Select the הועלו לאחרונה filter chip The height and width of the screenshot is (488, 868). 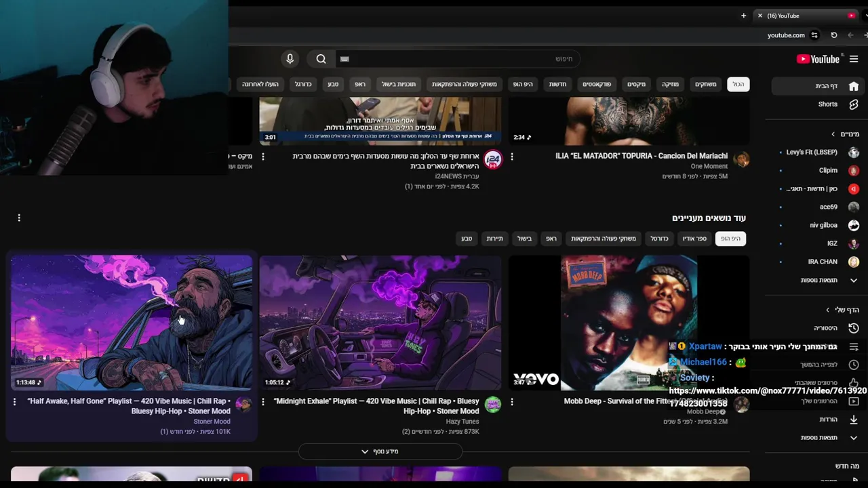260,84
